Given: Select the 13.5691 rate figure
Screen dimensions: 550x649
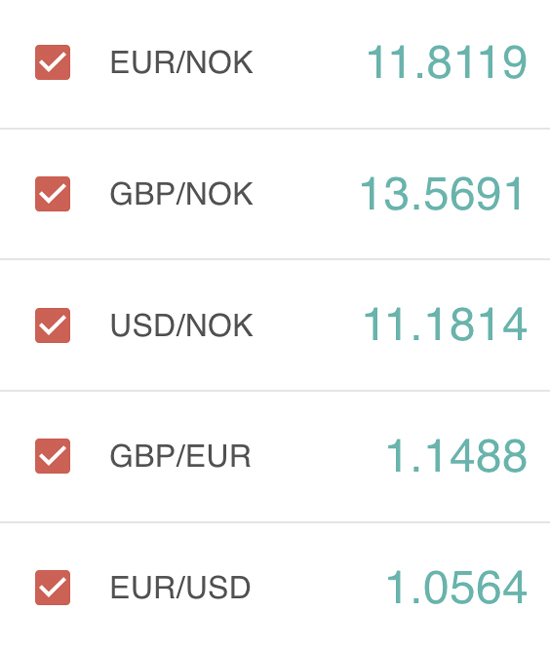Looking at the screenshot, I should (x=442, y=194).
